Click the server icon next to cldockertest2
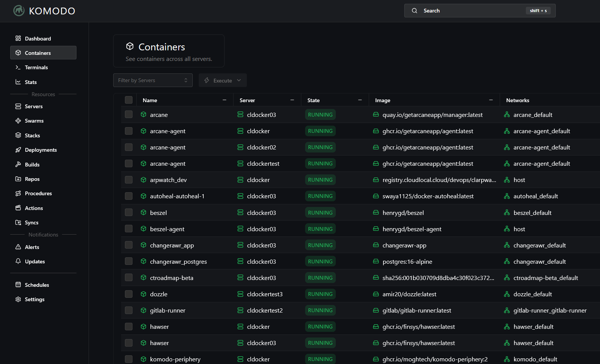This screenshot has width=600, height=364. click(240, 310)
